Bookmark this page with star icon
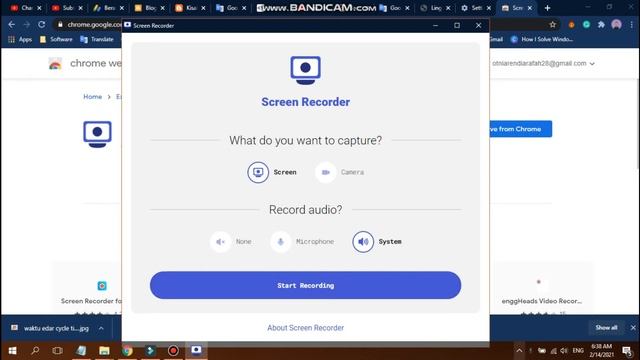 [x=553, y=24]
